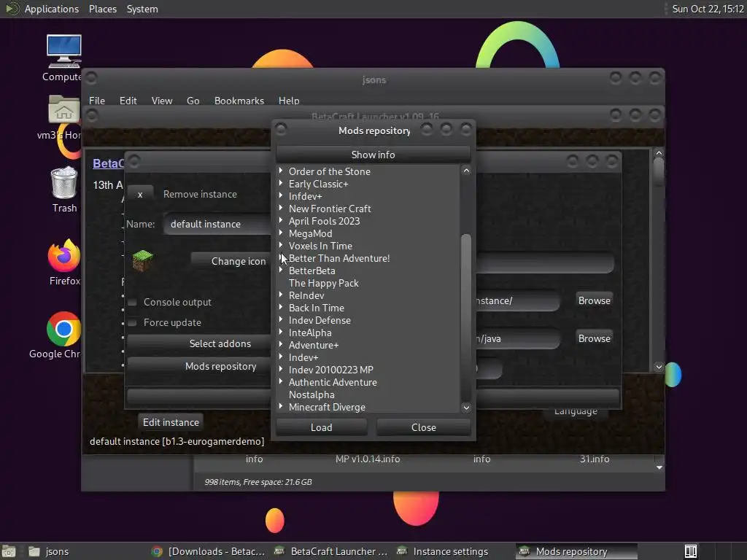The height and width of the screenshot is (560, 747).
Task: Select Nostalpha in the mods list
Action: point(311,394)
